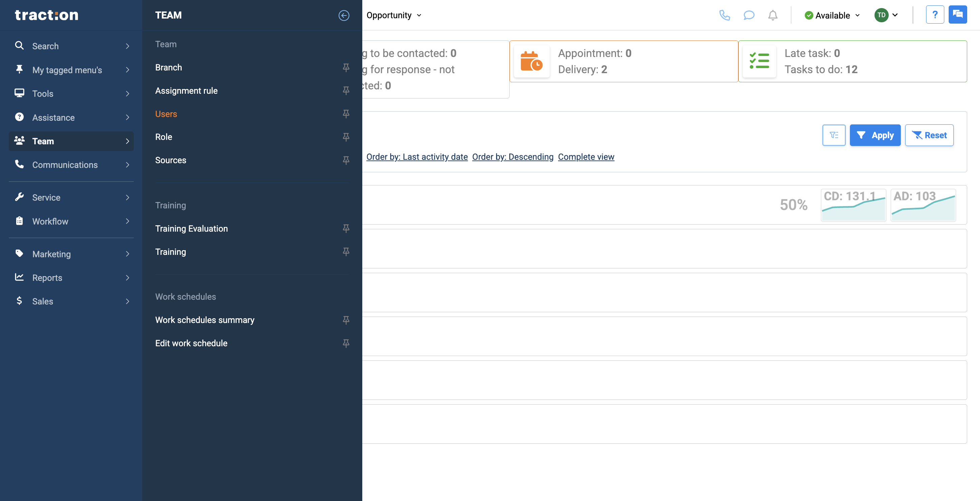980x501 pixels.
Task: Pin the Users menu item
Action: (x=345, y=114)
